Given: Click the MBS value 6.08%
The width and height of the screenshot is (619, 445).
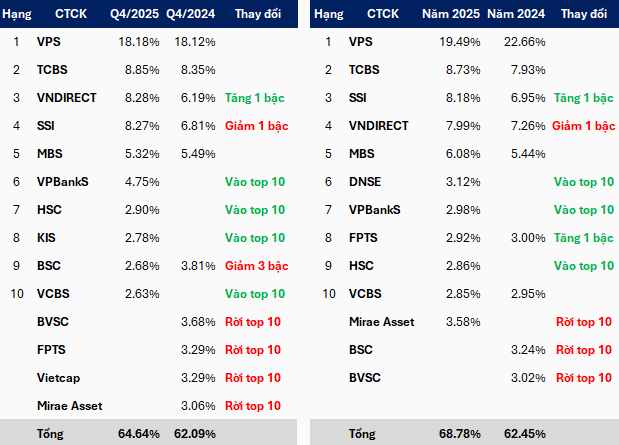Looking at the screenshot, I should (x=460, y=154).
